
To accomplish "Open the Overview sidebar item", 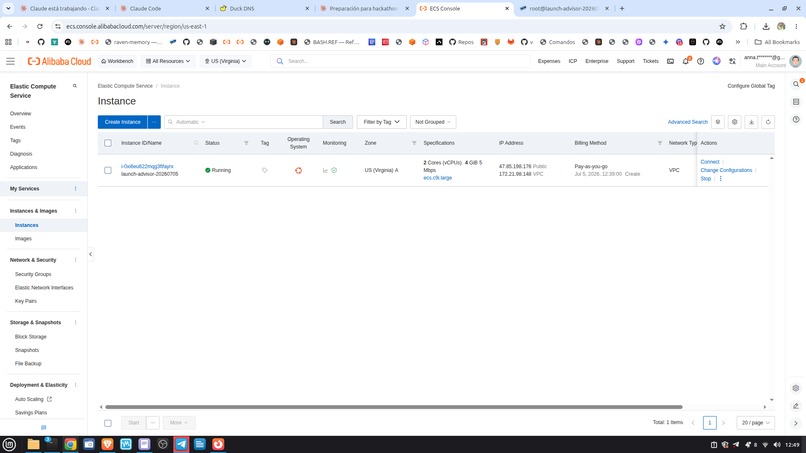I will tap(21, 114).
